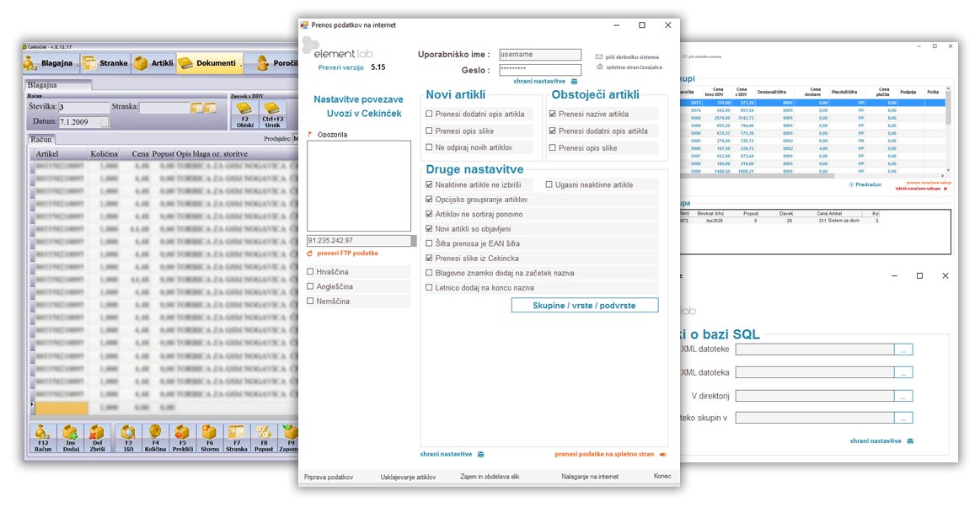Open Blagajna section in Cekinček toolbar
The width and height of the screenshot is (980, 507).
click(50, 63)
